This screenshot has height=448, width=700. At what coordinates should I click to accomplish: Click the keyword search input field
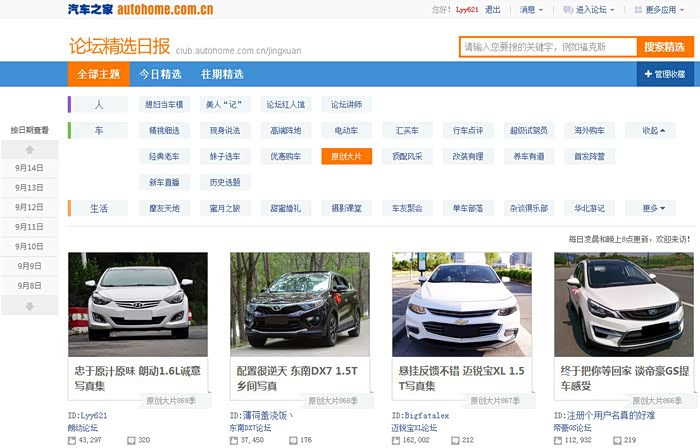(548, 47)
